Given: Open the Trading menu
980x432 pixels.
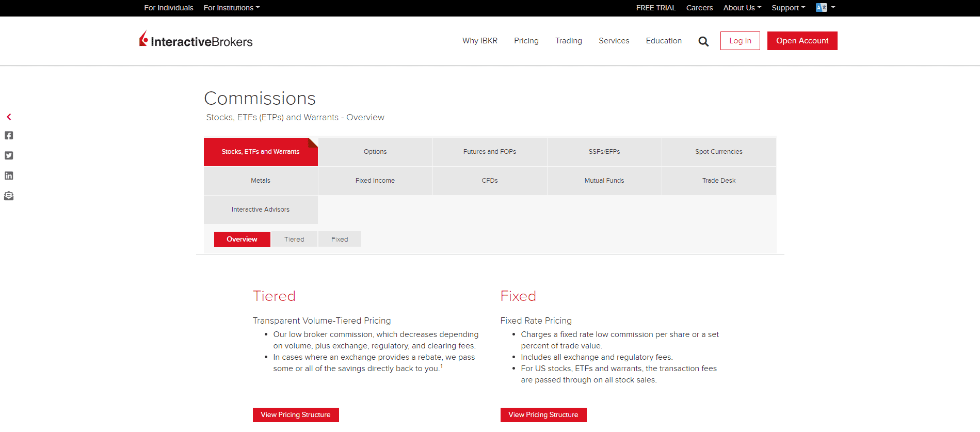Looking at the screenshot, I should coord(569,41).
